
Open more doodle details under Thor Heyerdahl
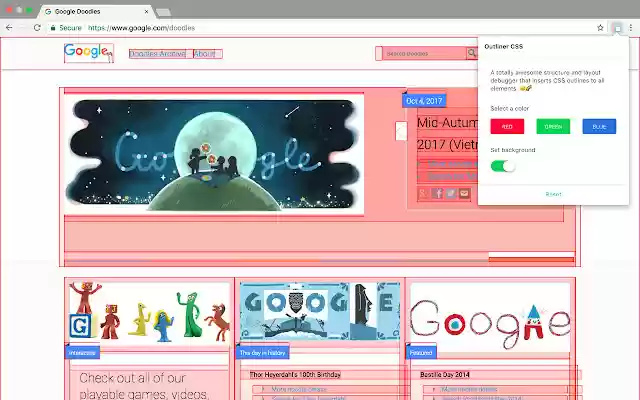pyautogui.click(x=299, y=389)
